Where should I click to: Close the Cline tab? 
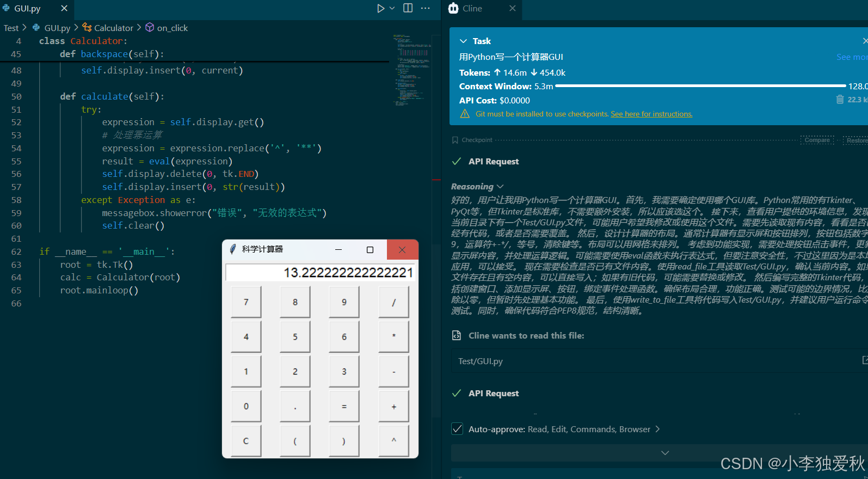coord(512,9)
